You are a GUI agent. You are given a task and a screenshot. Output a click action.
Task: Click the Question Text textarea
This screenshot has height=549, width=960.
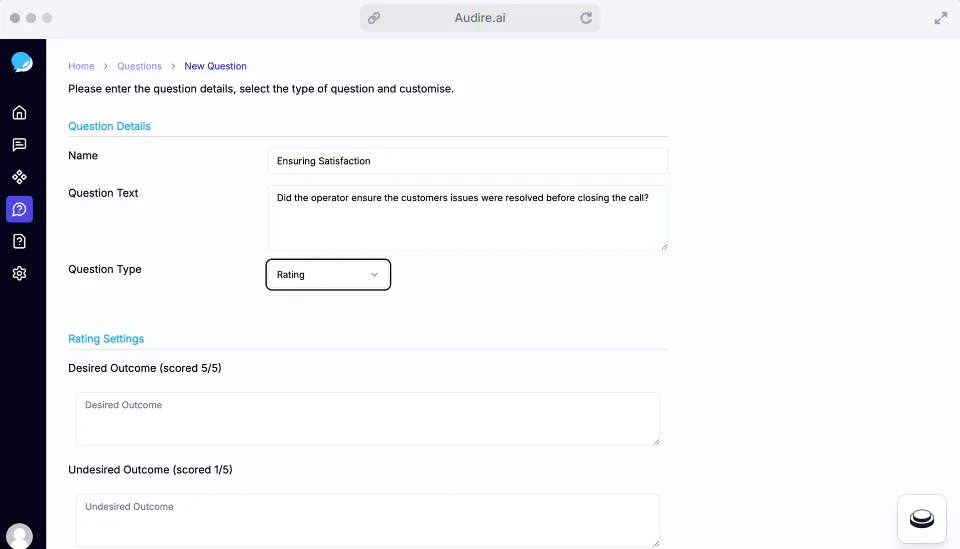468,218
